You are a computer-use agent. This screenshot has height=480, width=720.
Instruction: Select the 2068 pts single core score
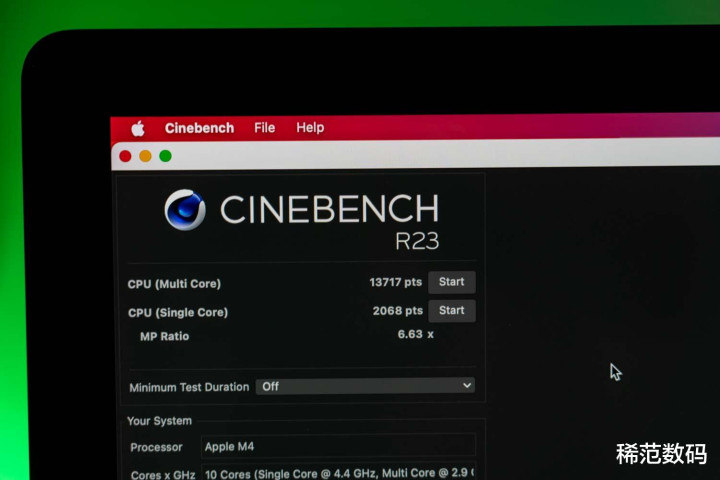click(398, 311)
